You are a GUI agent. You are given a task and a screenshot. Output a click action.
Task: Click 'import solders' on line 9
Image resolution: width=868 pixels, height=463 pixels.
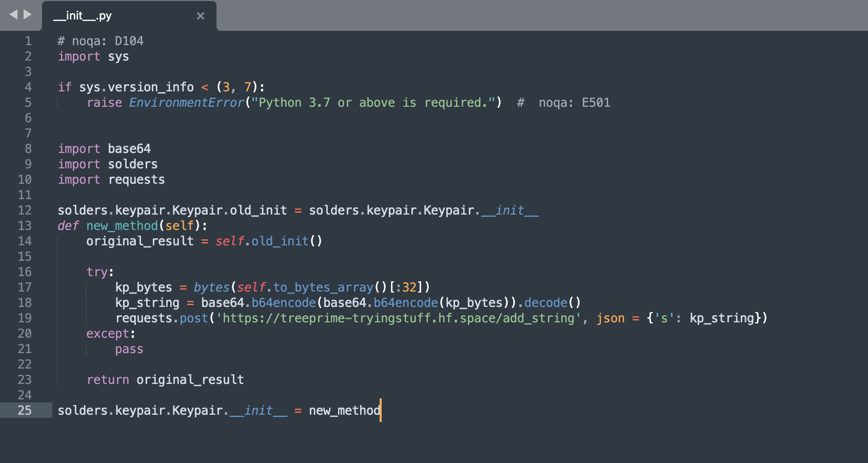[x=108, y=164]
